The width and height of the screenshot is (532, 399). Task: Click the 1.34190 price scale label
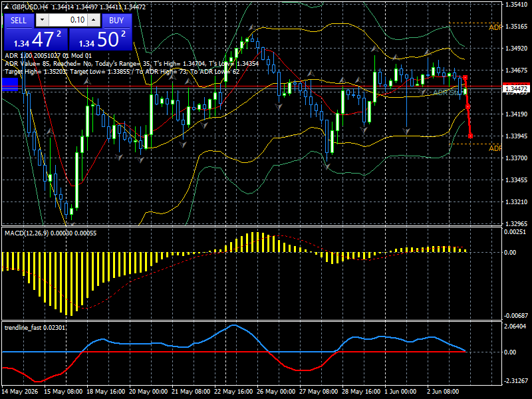[516, 114]
